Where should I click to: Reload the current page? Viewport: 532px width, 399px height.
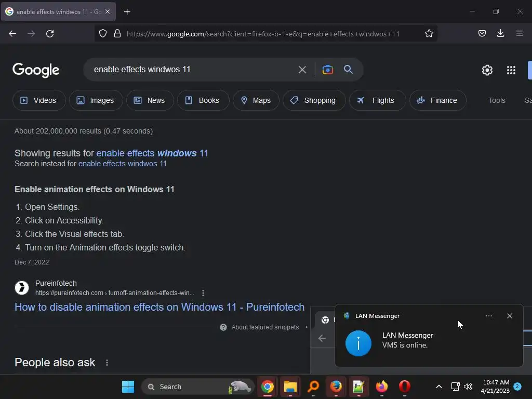[x=50, y=34]
